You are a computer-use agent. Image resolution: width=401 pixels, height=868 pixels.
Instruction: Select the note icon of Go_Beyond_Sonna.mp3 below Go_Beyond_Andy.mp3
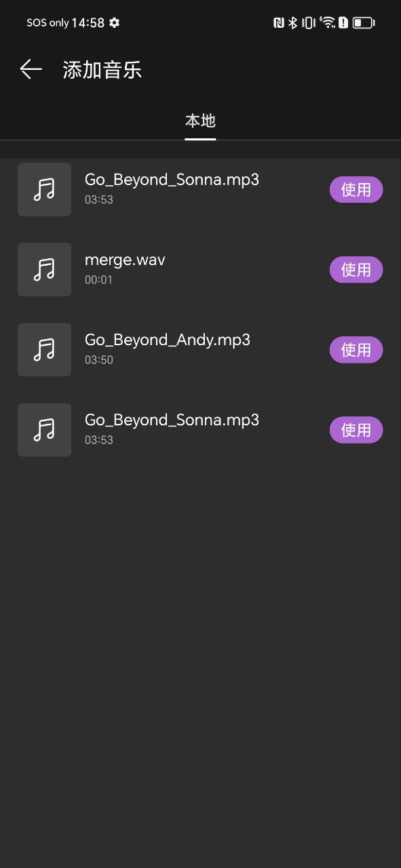coord(44,429)
